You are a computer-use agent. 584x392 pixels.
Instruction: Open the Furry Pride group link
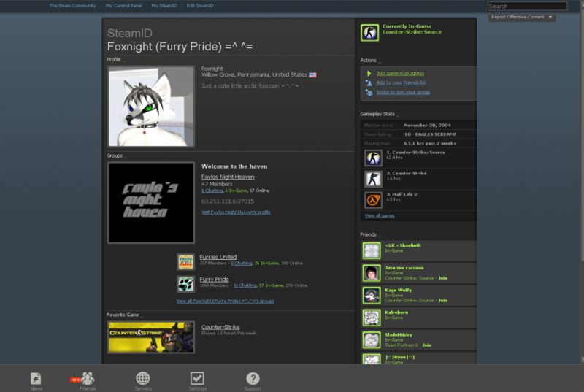pos(214,279)
